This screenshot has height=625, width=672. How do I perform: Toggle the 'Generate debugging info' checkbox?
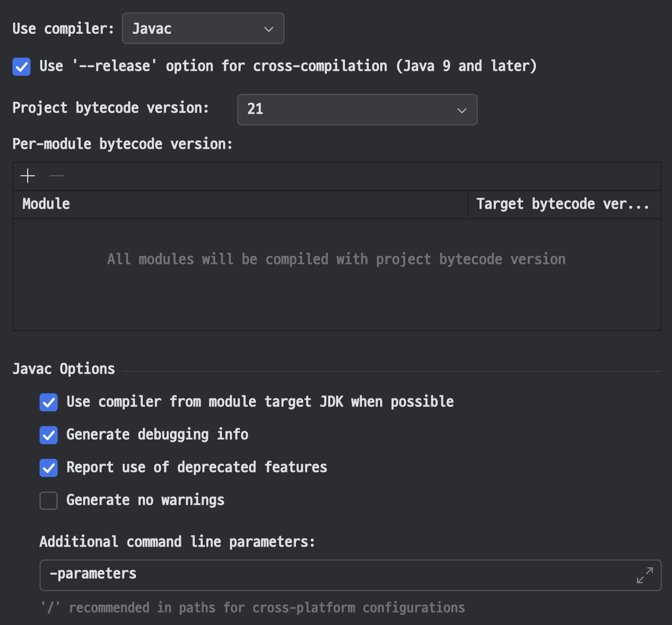click(x=49, y=435)
